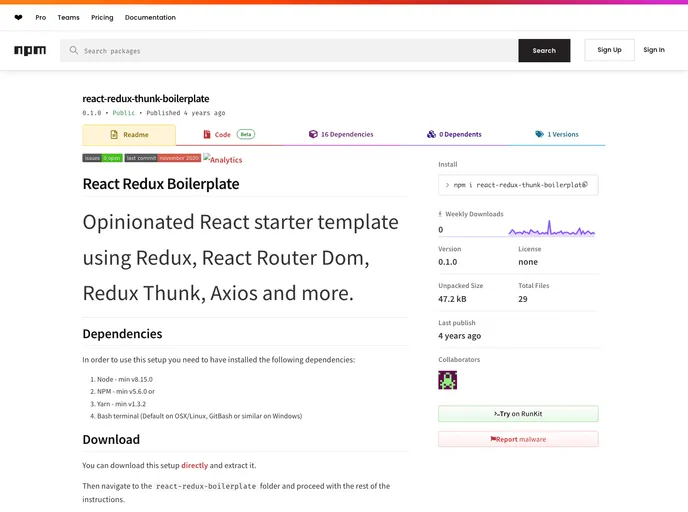Screen dimensions: 688x512
Task: Switch to the 0 Dependents tab
Action: tap(454, 134)
